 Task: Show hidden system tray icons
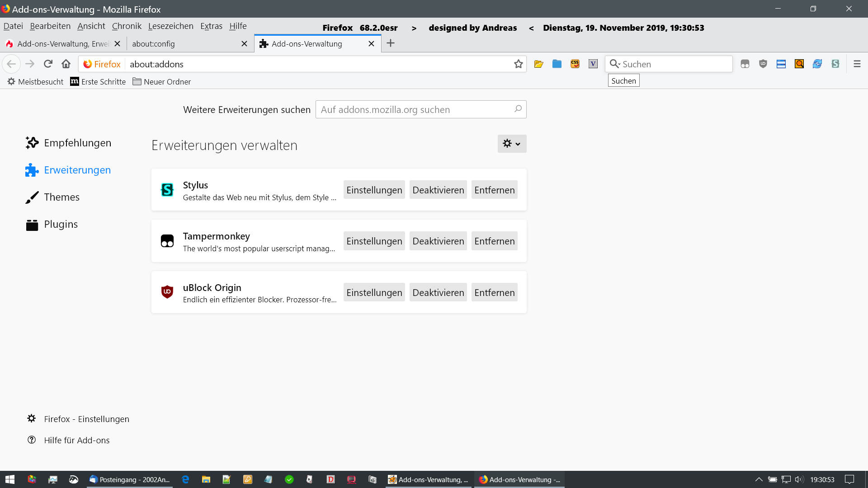click(x=759, y=479)
